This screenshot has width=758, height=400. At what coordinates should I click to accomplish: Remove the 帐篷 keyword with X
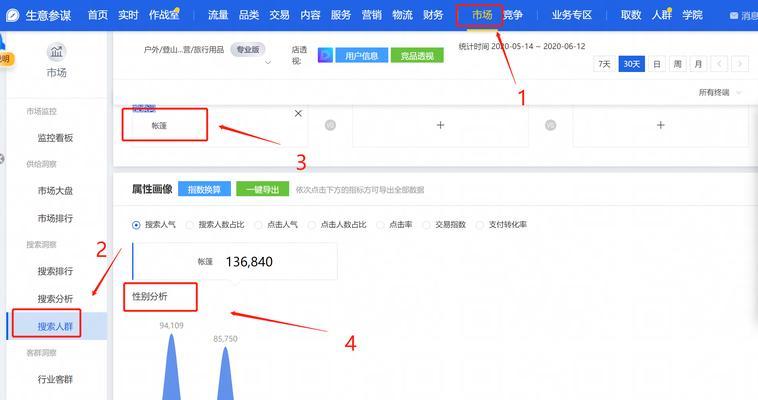coord(298,113)
